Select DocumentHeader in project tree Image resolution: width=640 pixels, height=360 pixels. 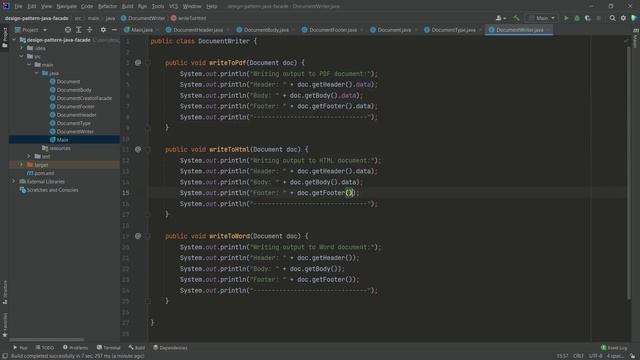point(73,115)
